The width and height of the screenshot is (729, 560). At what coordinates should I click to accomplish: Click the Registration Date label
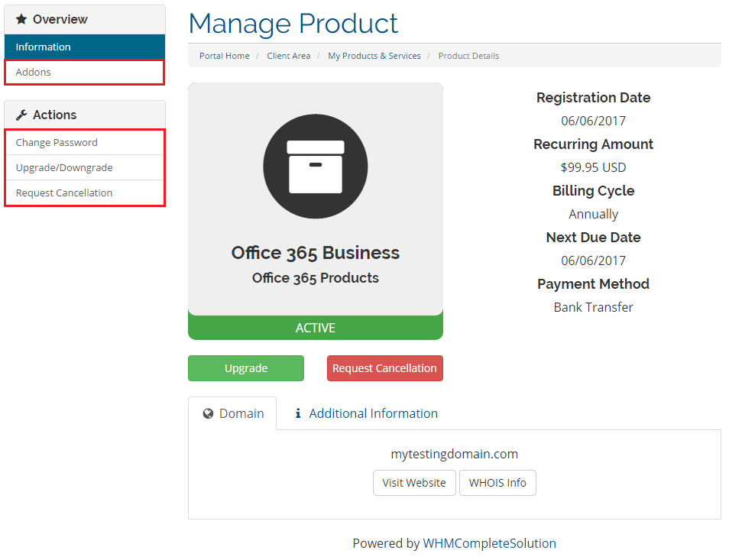coord(593,98)
